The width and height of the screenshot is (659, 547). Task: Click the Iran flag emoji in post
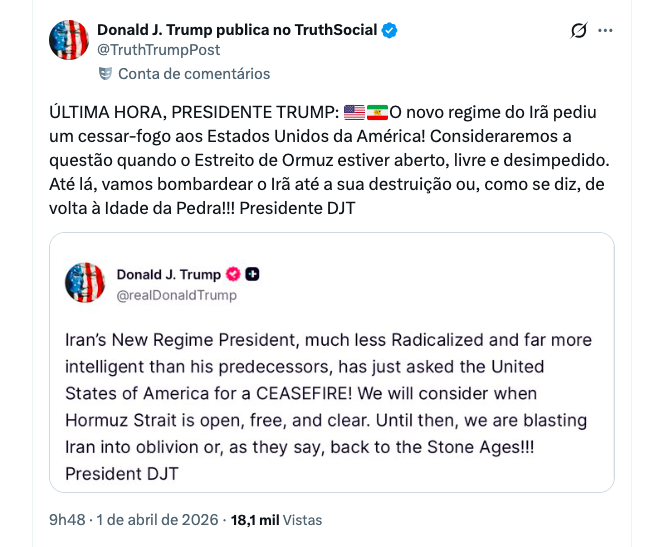[377, 112]
